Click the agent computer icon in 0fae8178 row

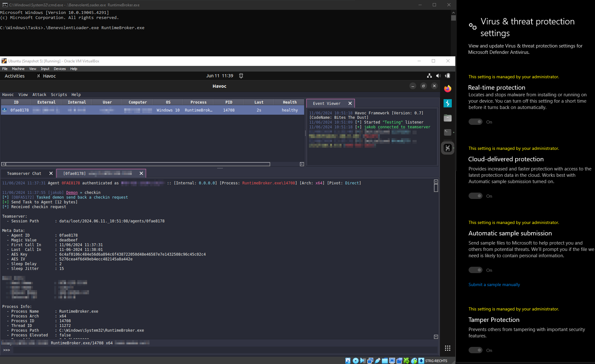(4, 110)
